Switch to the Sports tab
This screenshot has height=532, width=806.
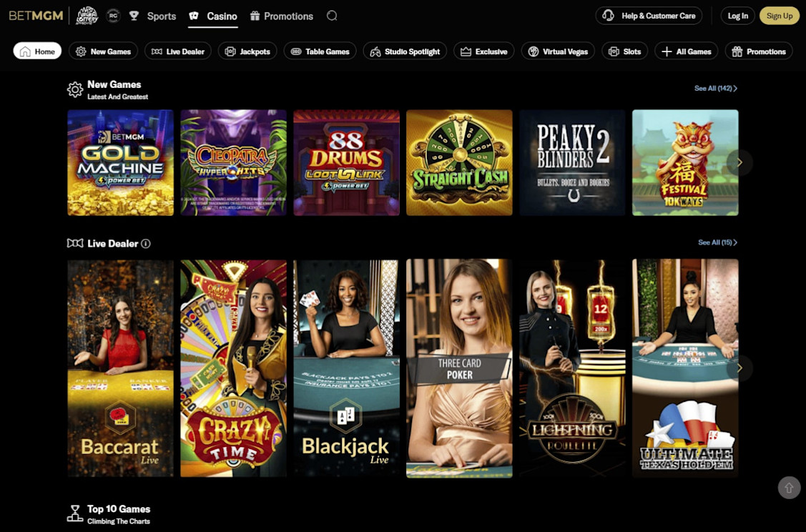152,16
